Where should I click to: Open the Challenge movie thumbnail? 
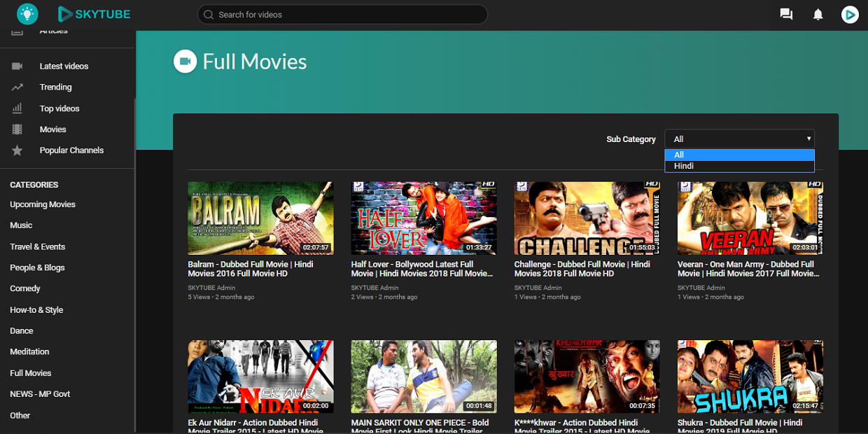[x=587, y=218]
